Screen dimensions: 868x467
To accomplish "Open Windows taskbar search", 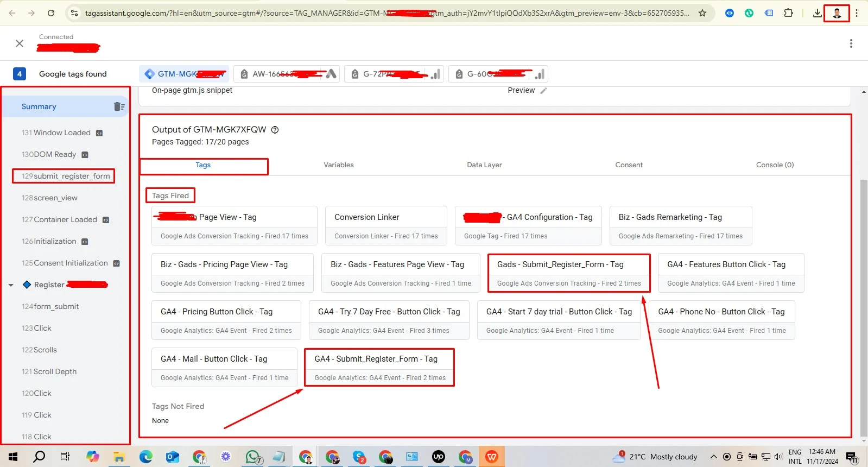I will (39, 457).
